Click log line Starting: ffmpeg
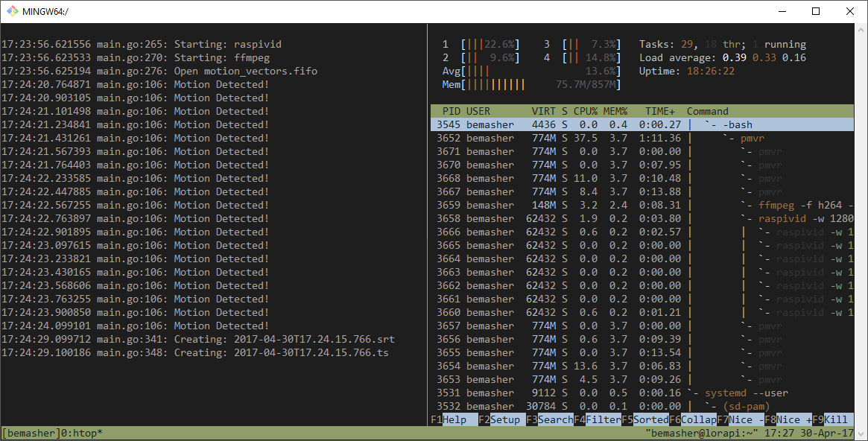 136,57
